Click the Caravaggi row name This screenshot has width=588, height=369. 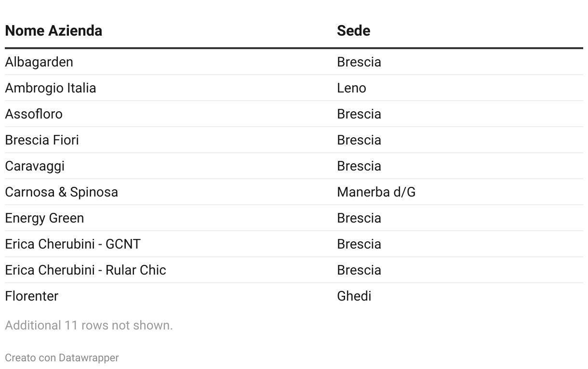(35, 166)
